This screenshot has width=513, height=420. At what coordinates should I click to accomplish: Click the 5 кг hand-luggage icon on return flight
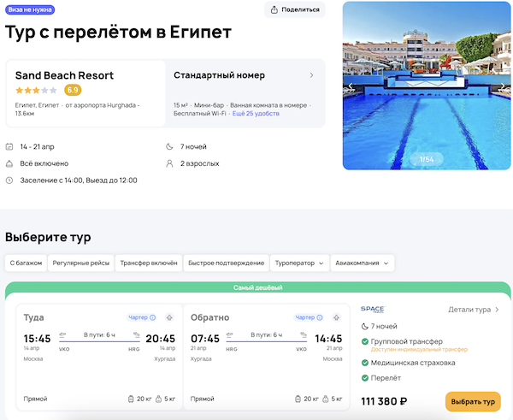[327, 399]
